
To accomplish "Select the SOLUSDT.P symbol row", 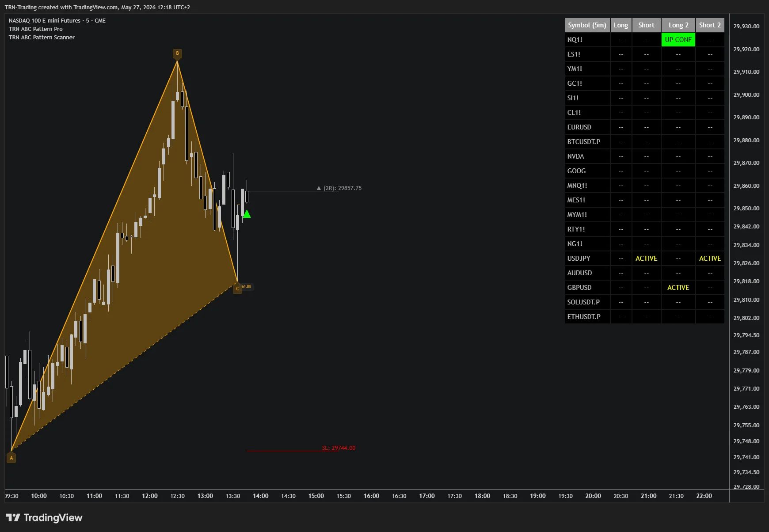I will tap(644, 302).
